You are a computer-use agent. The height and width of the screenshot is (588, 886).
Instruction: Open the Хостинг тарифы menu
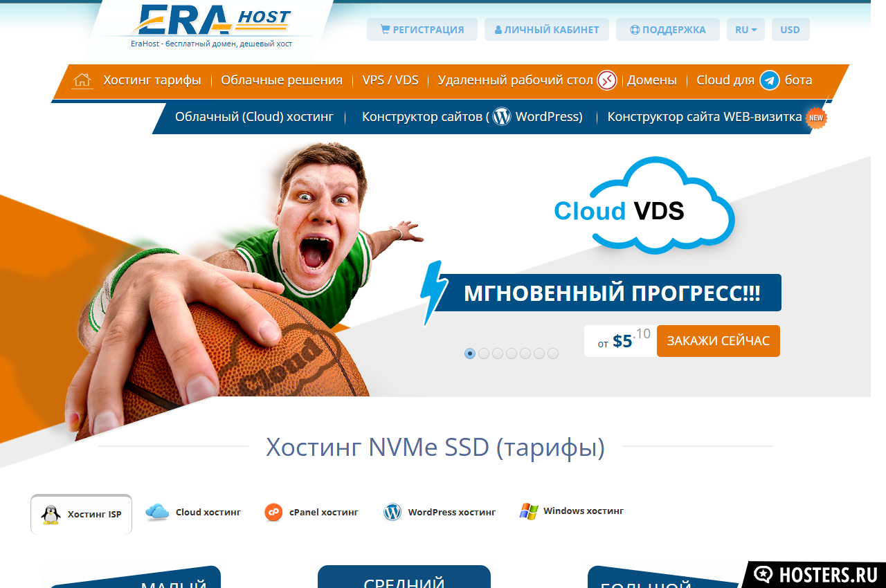click(152, 80)
